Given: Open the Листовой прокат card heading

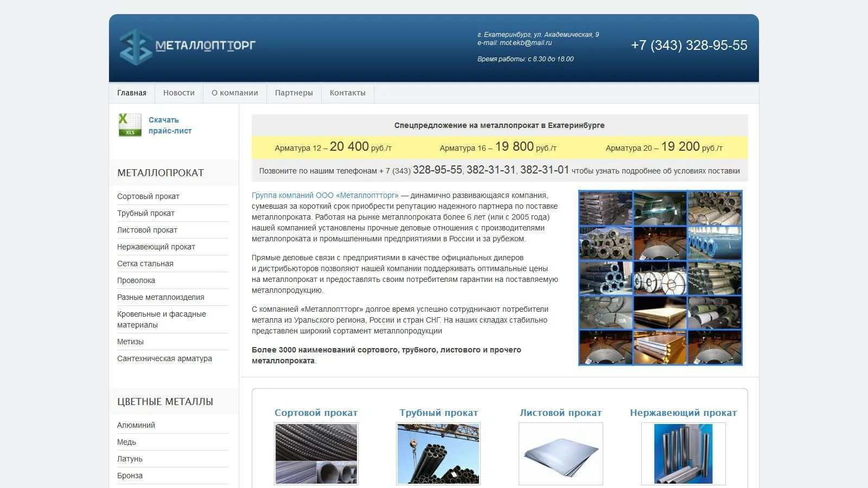Looking at the screenshot, I should pyautogui.click(x=561, y=413).
